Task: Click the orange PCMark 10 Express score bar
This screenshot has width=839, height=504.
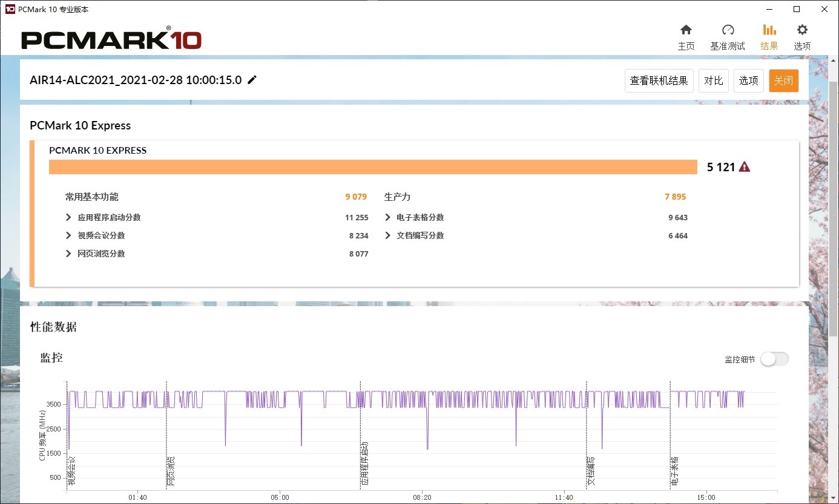Action: pos(373,167)
